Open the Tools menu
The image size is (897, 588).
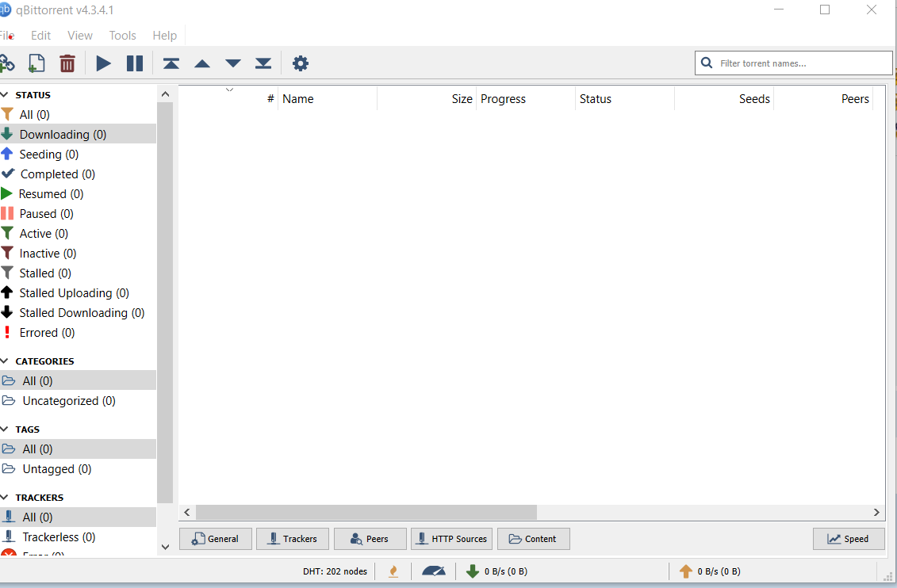(x=122, y=36)
